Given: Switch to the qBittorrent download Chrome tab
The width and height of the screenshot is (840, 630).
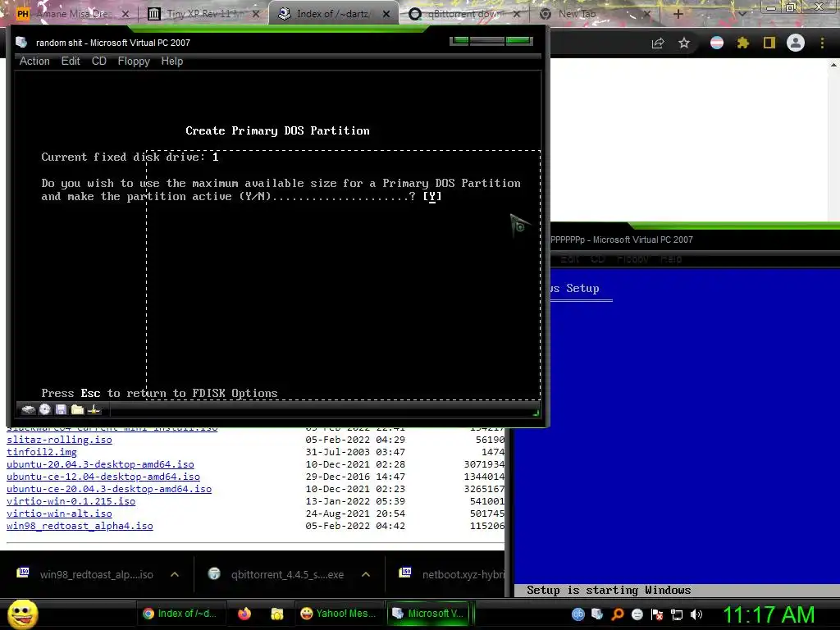Looking at the screenshot, I should pos(463,14).
